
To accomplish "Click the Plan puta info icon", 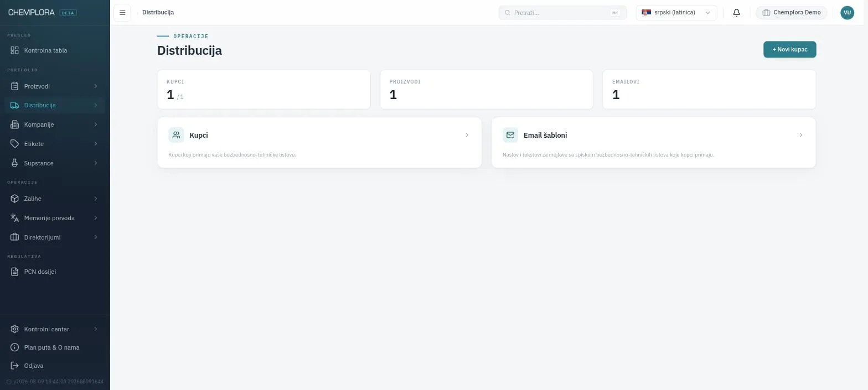I will [x=15, y=347].
